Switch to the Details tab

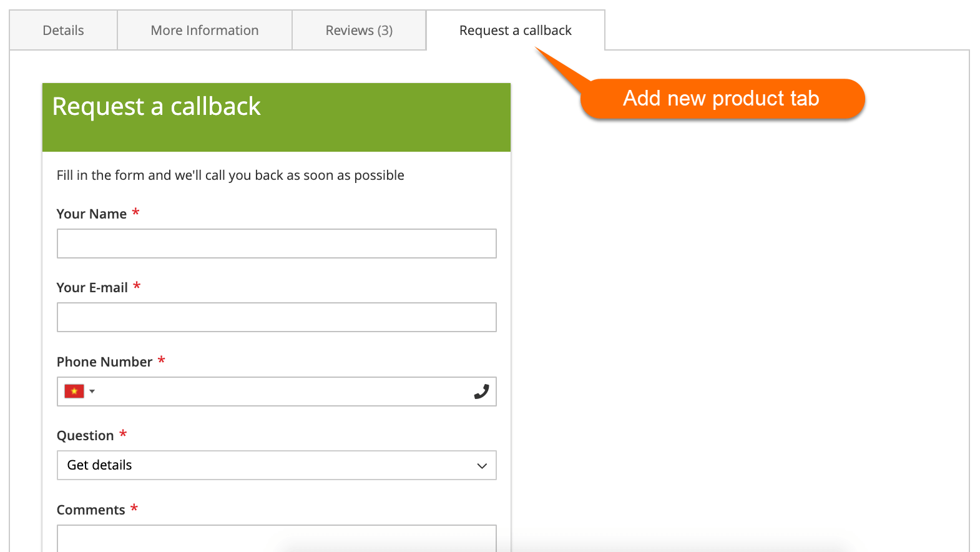coord(63,30)
